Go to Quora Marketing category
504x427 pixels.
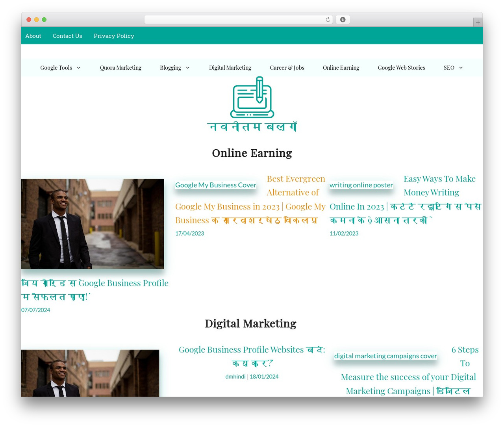[120, 68]
